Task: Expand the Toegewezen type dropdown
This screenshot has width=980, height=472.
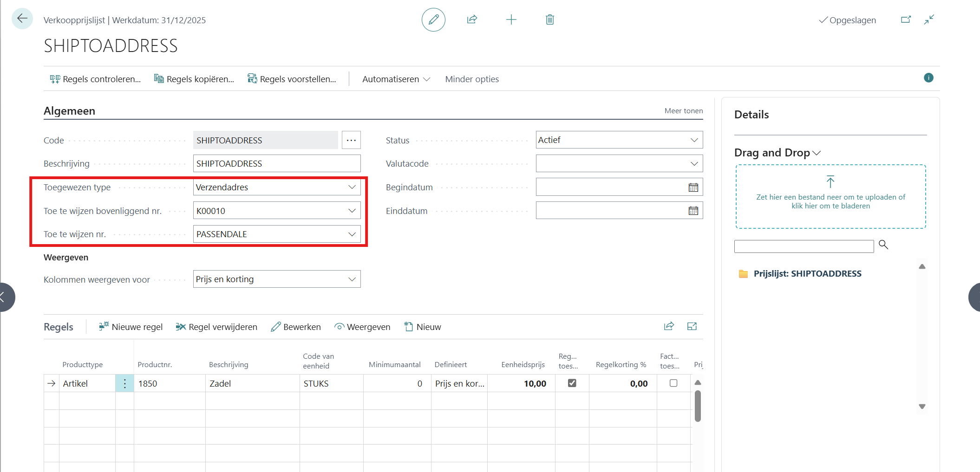Action: (352, 187)
